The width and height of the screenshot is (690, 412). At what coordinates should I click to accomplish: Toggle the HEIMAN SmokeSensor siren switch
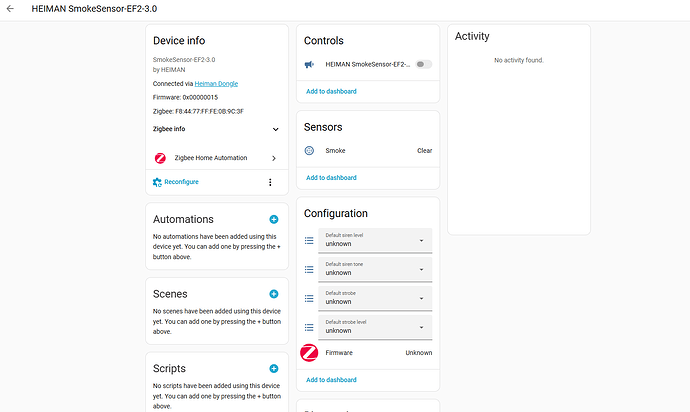tap(424, 64)
